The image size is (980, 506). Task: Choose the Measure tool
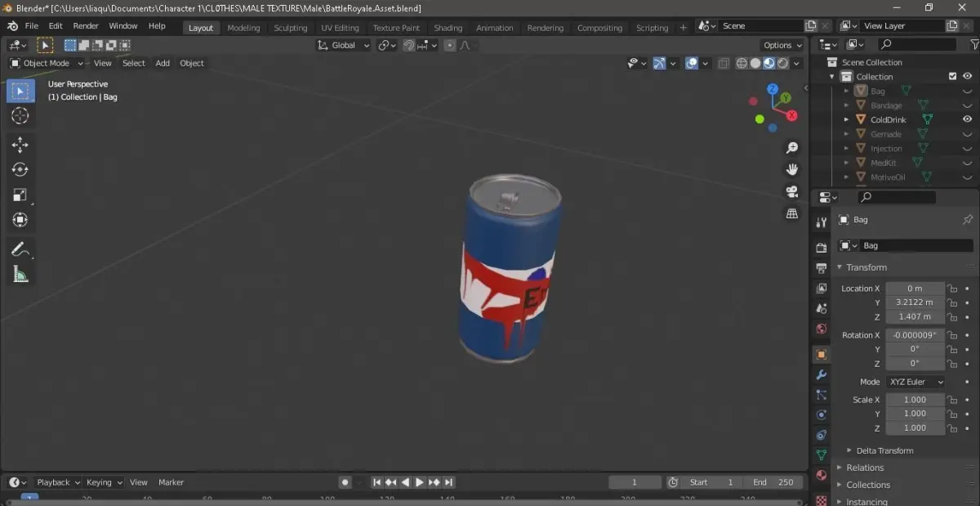click(x=20, y=275)
